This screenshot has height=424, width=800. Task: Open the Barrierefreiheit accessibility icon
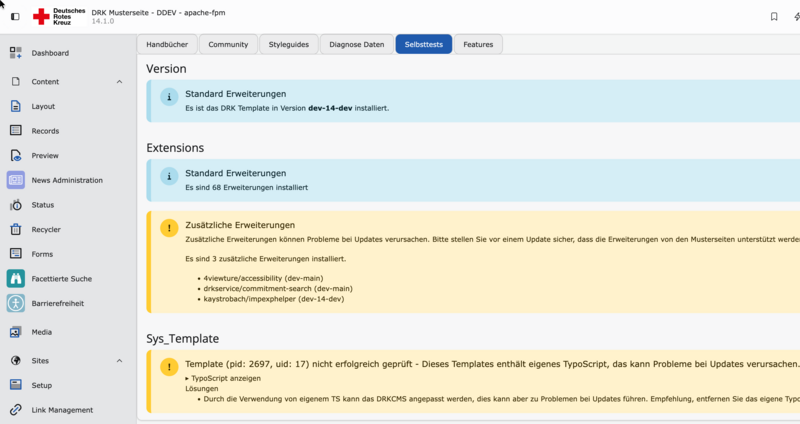[15, 303]
